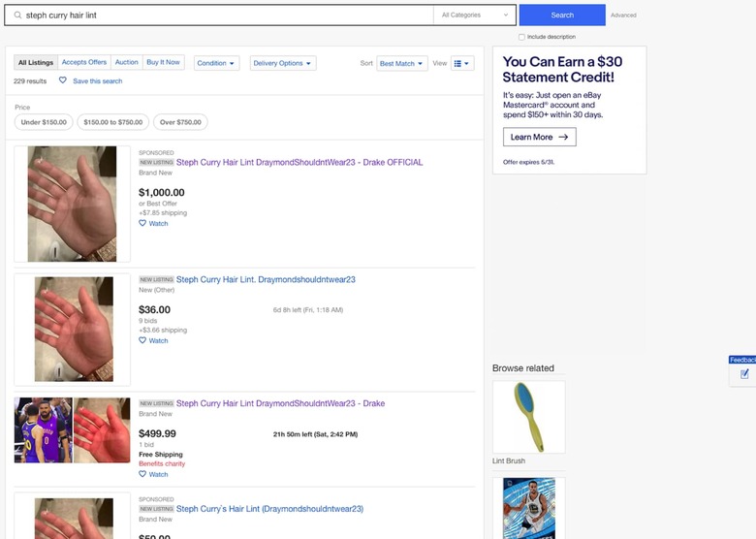Open the Steph Curry Hair Lint. Draymondshouldntwear23 listing
This screenshot has width=756, height=539.
266,279
